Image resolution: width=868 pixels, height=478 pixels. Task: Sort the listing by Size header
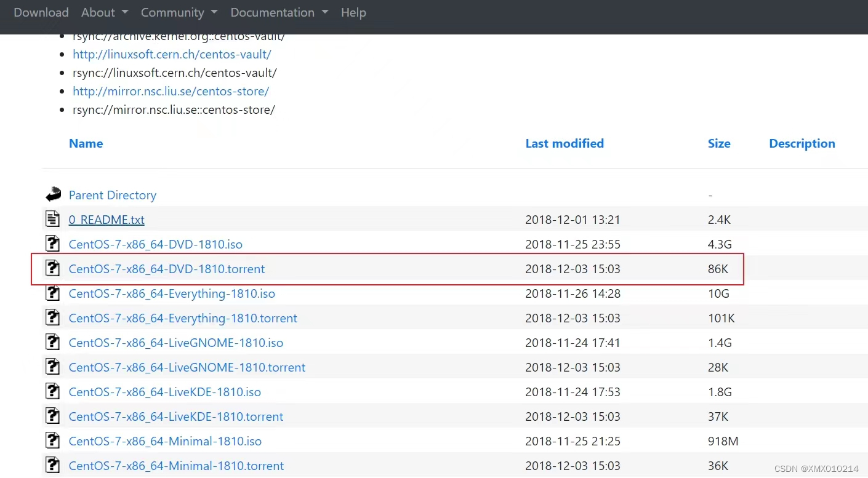click(x=718, y=143)
